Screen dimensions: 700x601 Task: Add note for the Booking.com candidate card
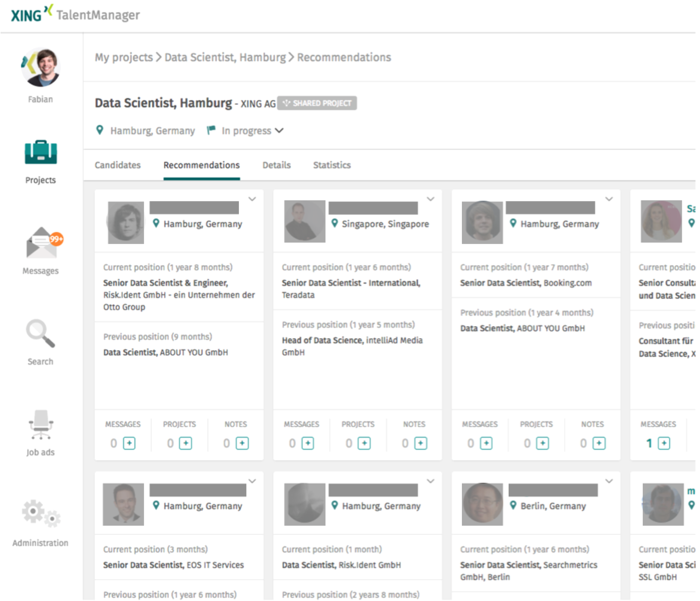[599, 443]
